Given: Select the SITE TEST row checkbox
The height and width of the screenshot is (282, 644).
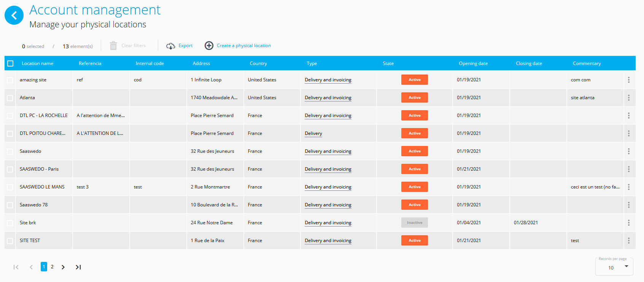Looking at the screenshot, I should coord(10,241).
